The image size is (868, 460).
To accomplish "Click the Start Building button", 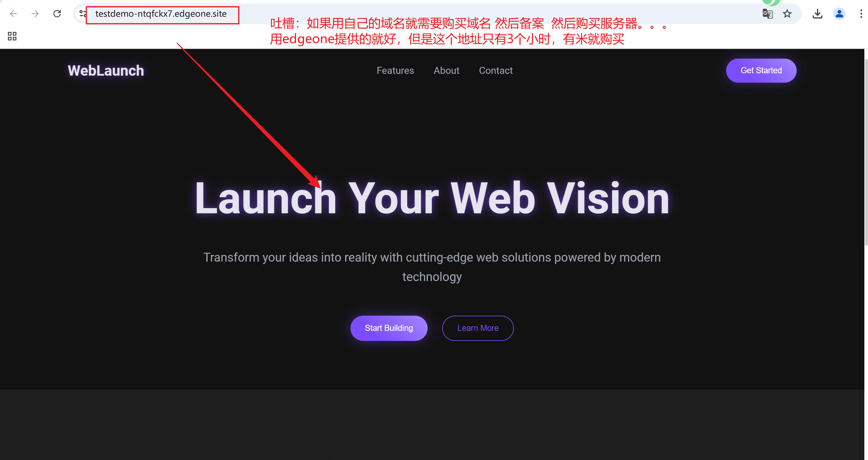I will 389,328.
